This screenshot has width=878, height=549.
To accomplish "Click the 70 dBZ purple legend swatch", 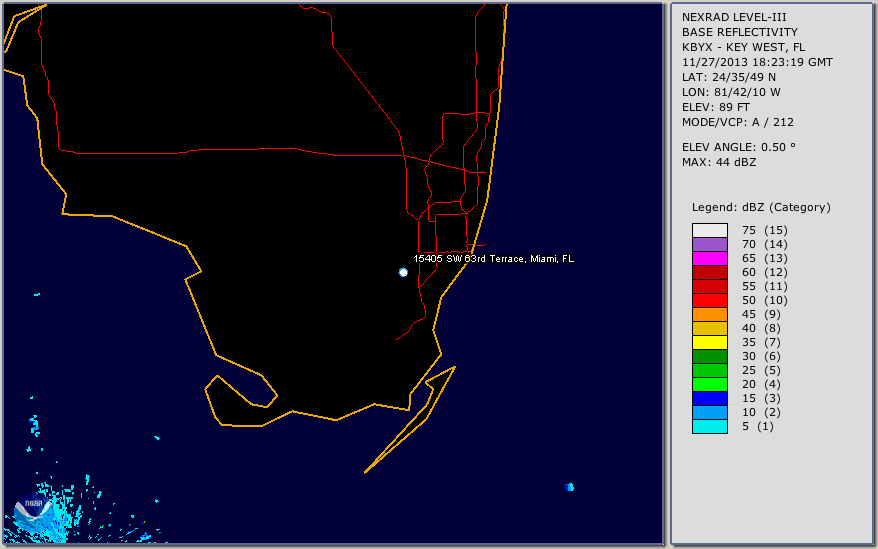I will coord(710,244).
